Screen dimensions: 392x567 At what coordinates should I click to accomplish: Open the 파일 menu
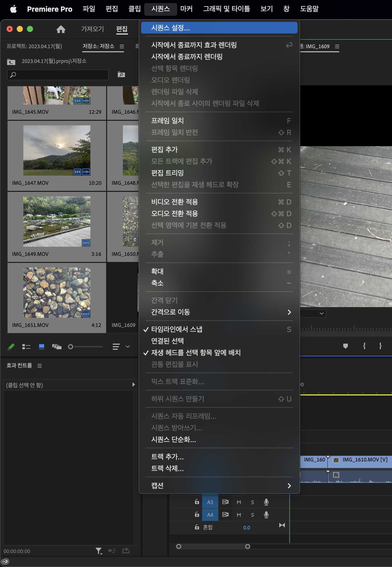point(89,9)
